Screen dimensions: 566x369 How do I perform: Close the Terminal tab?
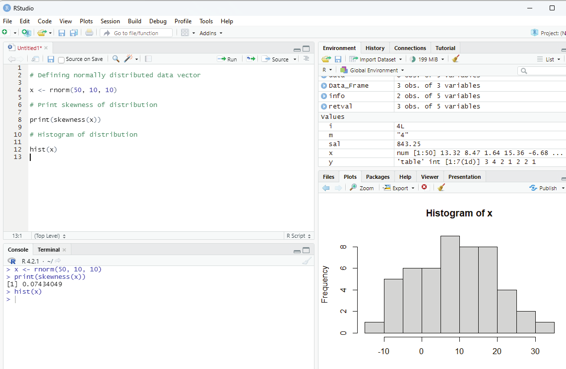(x=64, y=250)
